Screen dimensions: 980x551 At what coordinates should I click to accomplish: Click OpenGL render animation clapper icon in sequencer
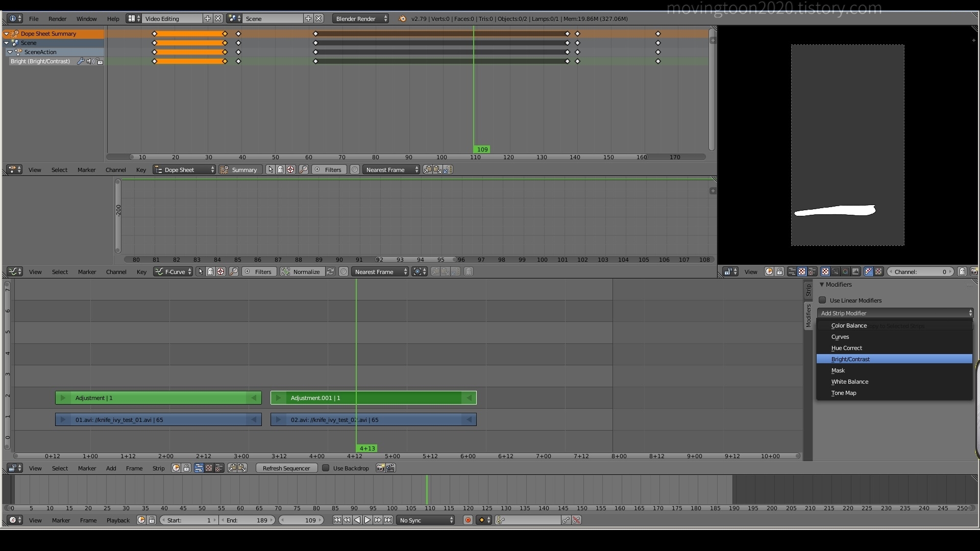390,468
